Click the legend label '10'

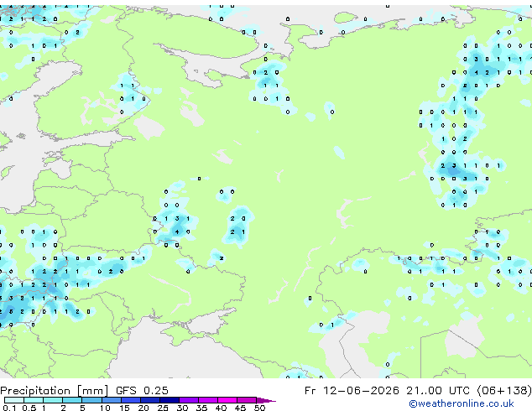105,408
